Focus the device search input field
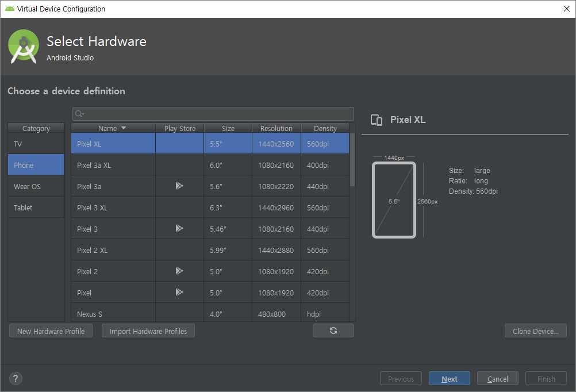Image resolution: width=576 pixels, height=392 pixels. 213,114
